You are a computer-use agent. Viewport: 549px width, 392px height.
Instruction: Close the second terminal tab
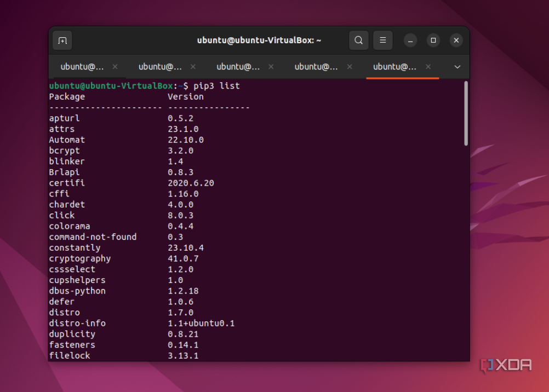pos(193,67)
